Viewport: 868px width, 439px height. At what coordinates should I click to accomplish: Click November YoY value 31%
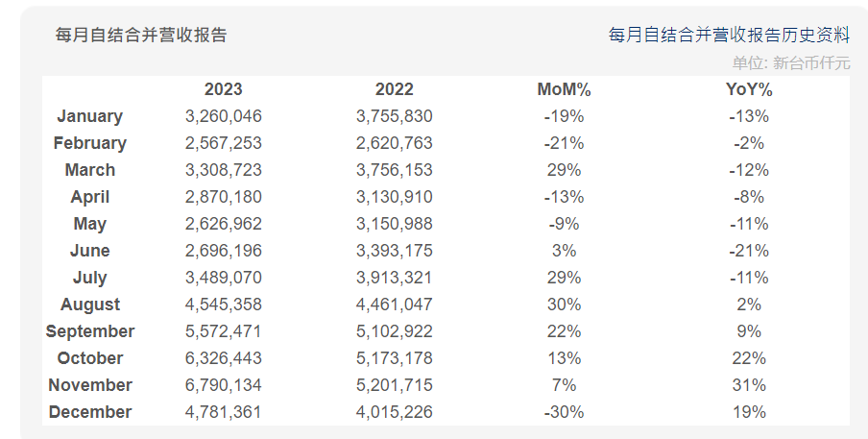click(x=749, y=385)
